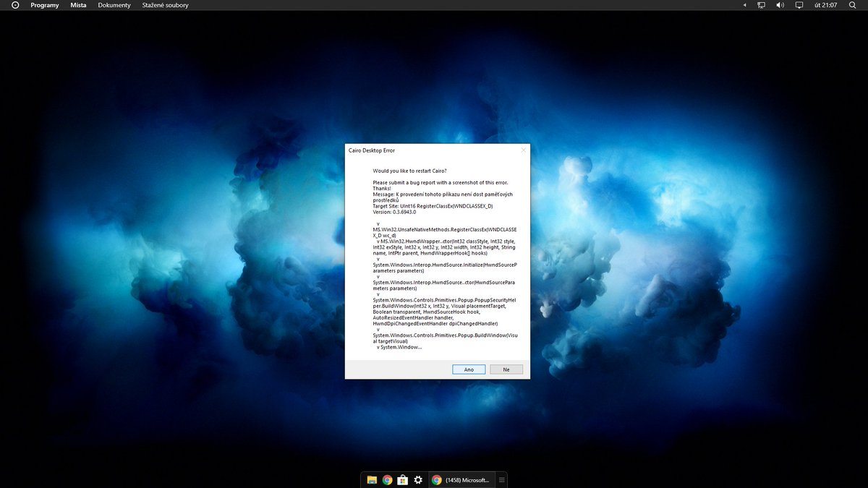The width and height of the screenshot is (868, 488).
Task: Switch to the (1458) Microsoft... Chrome window
Action: click(x=461, y=479)
